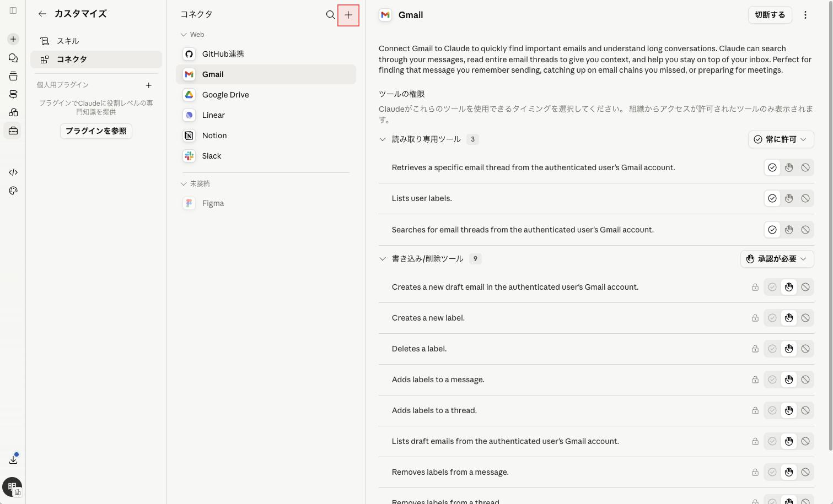Image resolution: width=833 pixels, height=504 pixels.
Task: Open the 承認が必要 dropdown for write tools
Action: 777,259
